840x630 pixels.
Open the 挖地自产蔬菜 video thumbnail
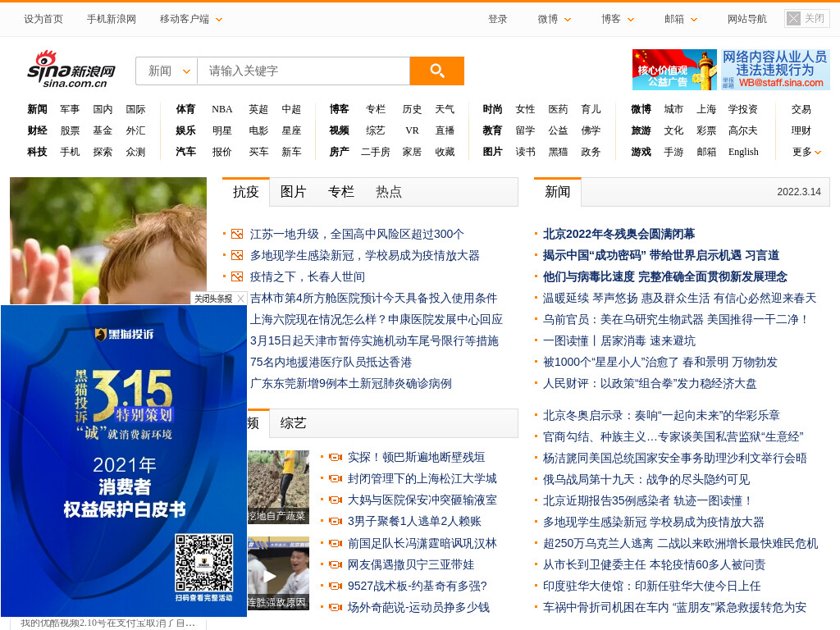click(278, 487)
